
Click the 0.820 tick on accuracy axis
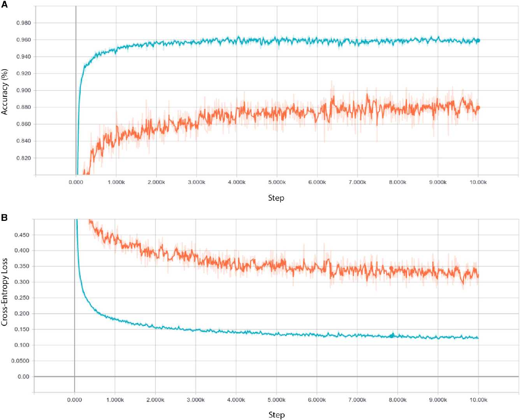pos(23,158)
